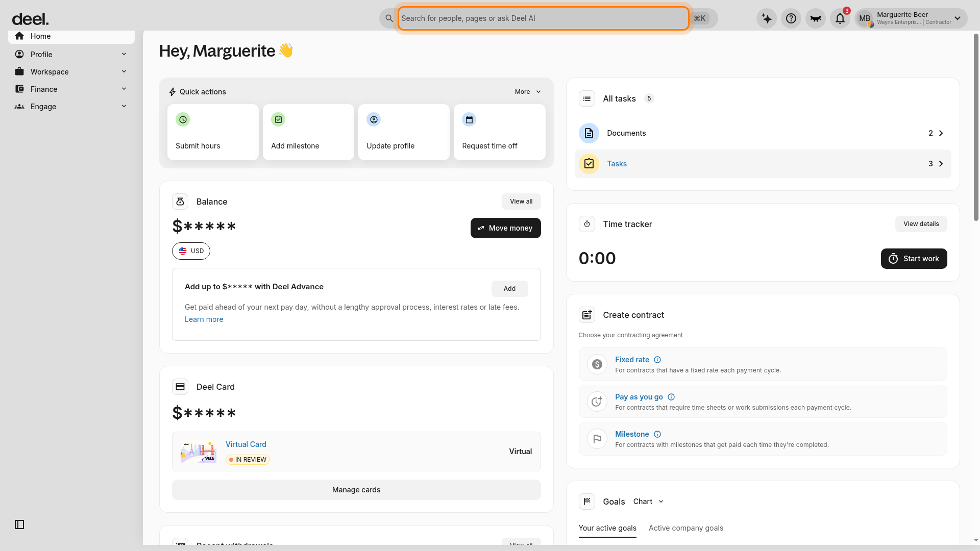Click the Pay as you go icon
980x551 pixels.
click(597, 402)
